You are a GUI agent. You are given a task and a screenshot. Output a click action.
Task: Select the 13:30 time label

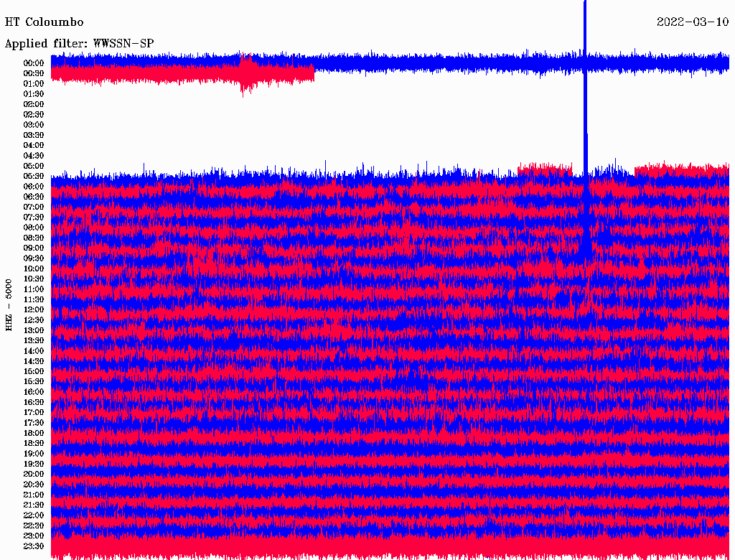tap(34, 340)
